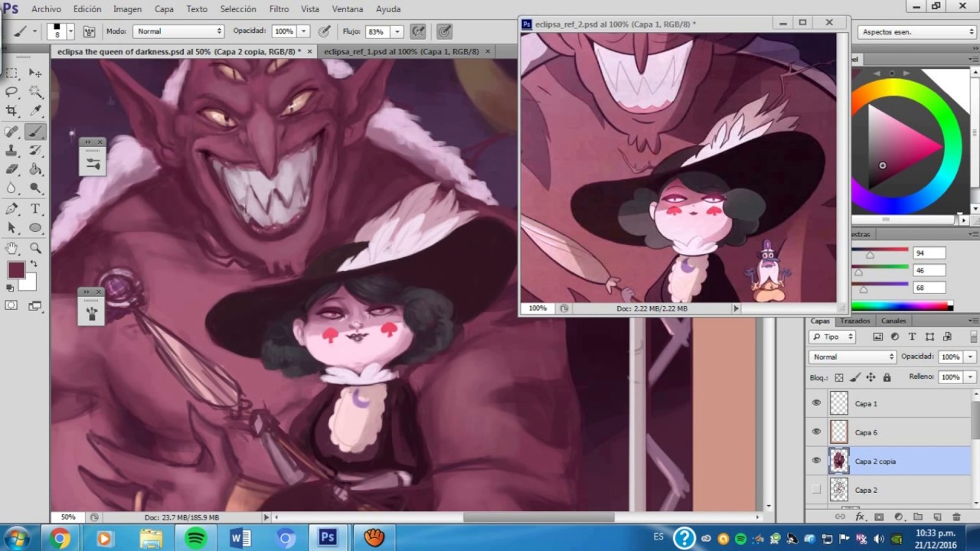Open the Capa menu
The image size is (980, 551).
[x=164, y=9]
